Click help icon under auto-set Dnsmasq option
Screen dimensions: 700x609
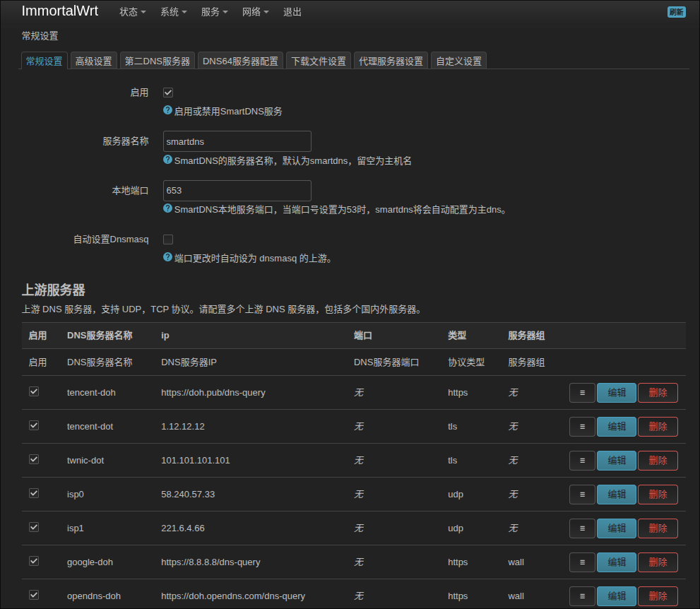tap(167, 258)
